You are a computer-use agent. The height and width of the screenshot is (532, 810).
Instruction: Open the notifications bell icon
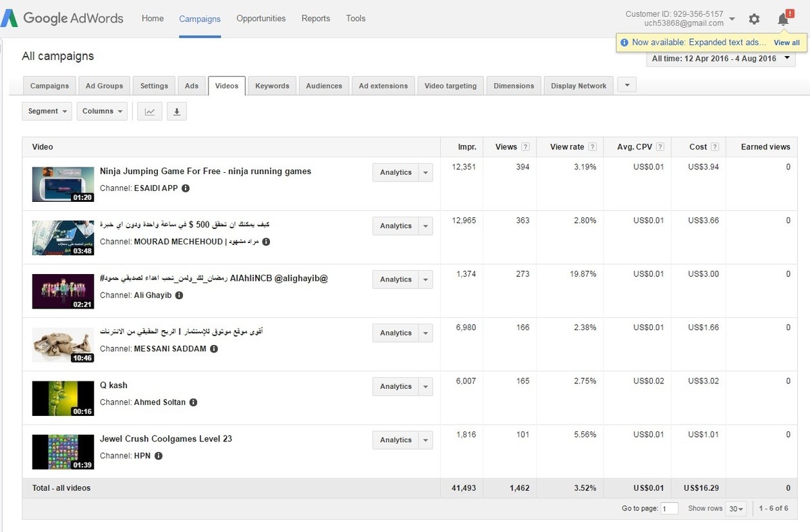tap(783, 19)
